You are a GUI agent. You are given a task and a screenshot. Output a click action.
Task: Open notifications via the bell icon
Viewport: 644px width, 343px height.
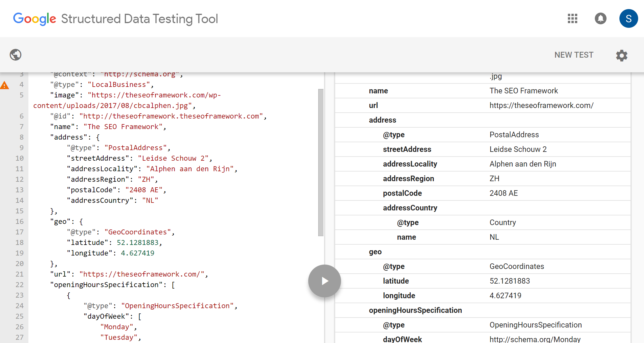pos(601,18)
